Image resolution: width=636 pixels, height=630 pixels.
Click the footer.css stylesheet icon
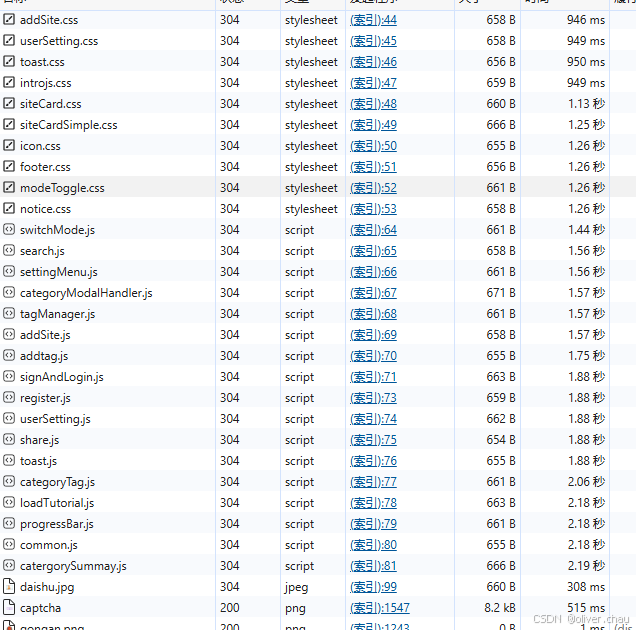tap(9, 167)
